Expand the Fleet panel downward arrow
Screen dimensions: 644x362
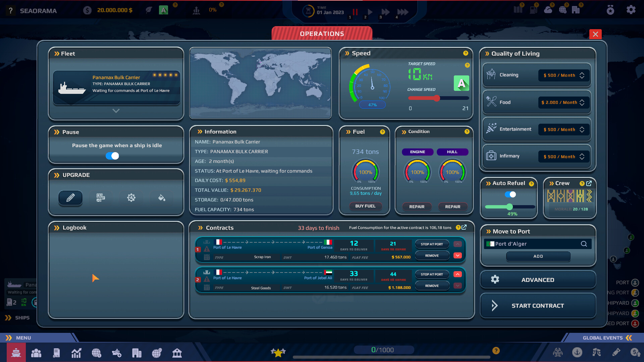click(x=116, y=111)
